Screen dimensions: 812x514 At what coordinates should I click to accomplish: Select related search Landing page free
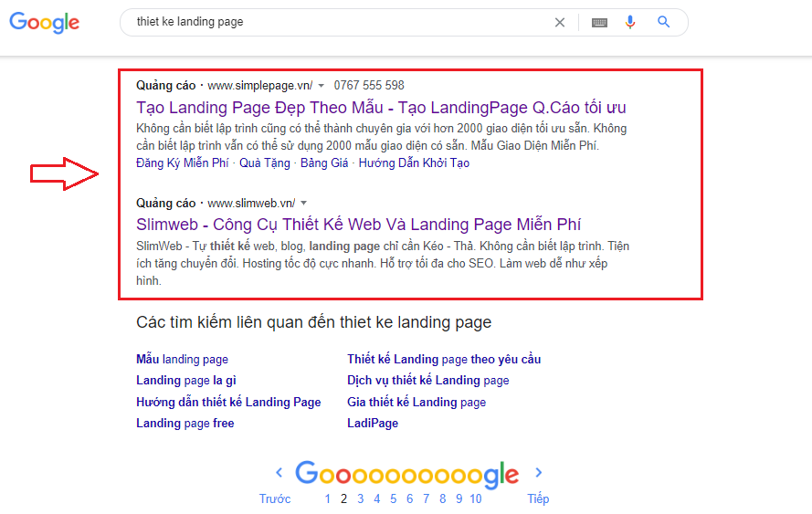pyautogui.click(x=185, y=423)
